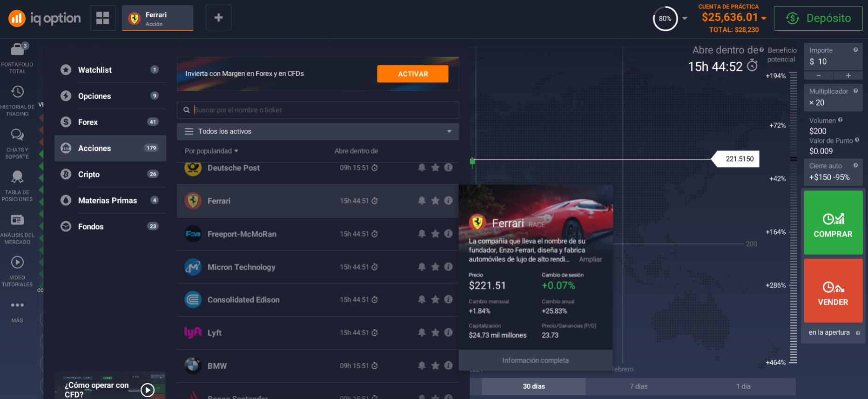868x399 pixels.
Task: Set alert bell for Ferrari row
Action: pos(422,201)
